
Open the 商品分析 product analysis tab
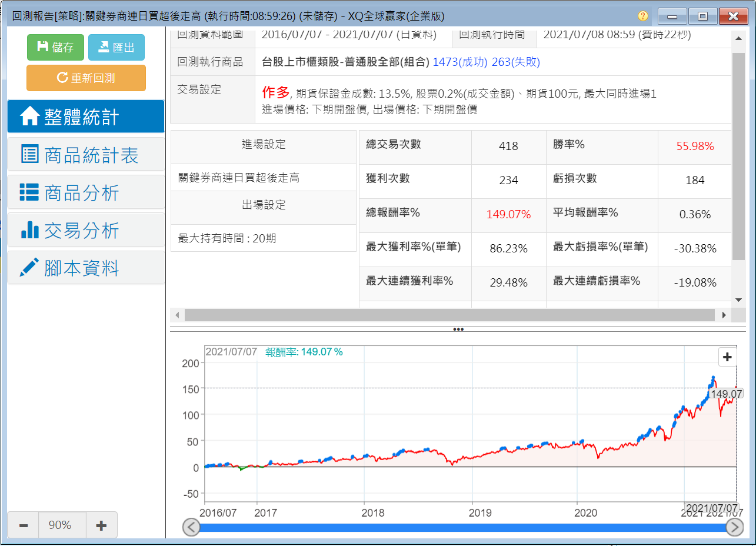coord(86,193)
